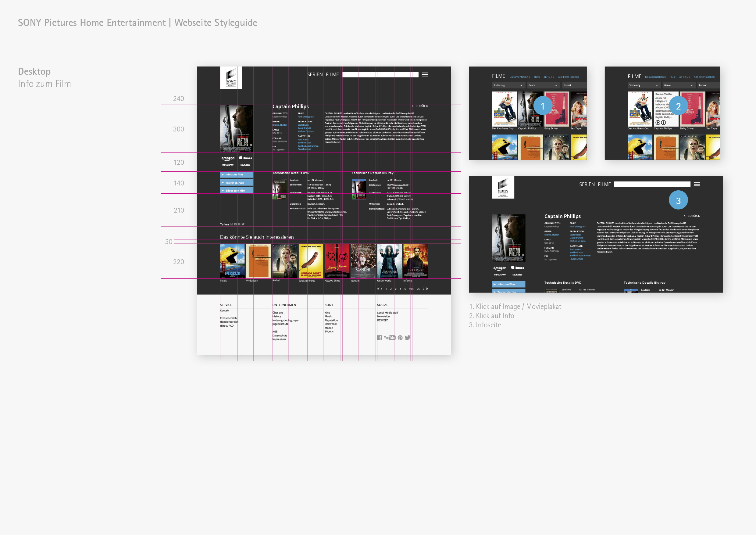Open Facebook icon in footer Social column
The image size is (756, 535).
pyautogui.click(x=380, y=338)
